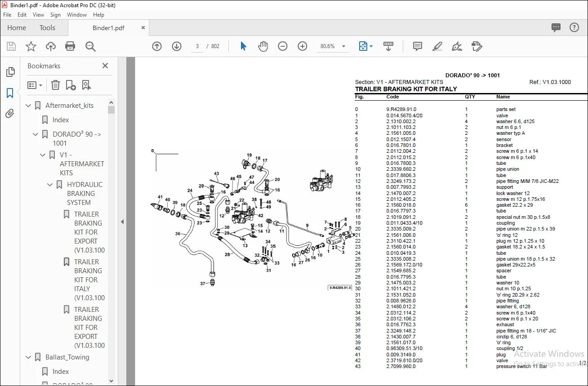Close the Binder1.pdf tab
The height and width of the screenshot is (386, 588).
tap(143, 28)
